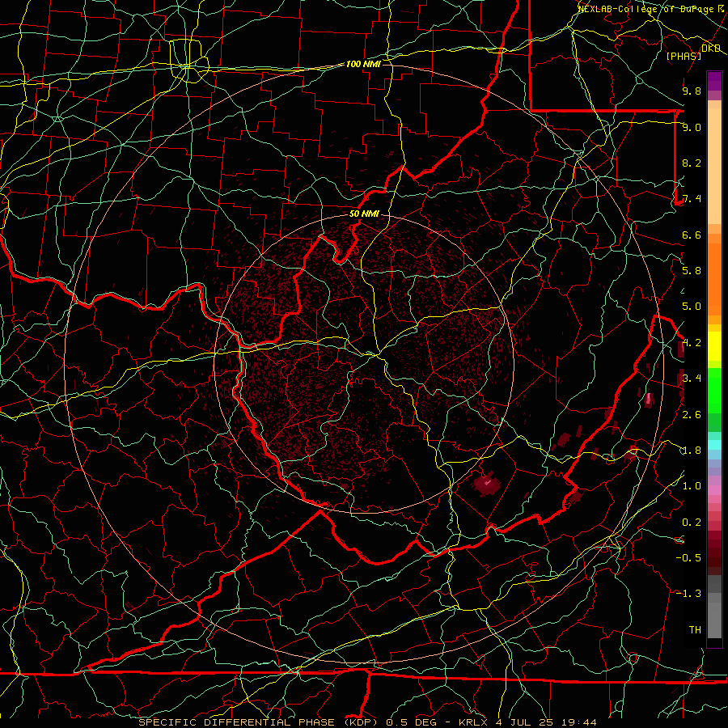Click the '0.2' value on the color scale

[692, 523]
